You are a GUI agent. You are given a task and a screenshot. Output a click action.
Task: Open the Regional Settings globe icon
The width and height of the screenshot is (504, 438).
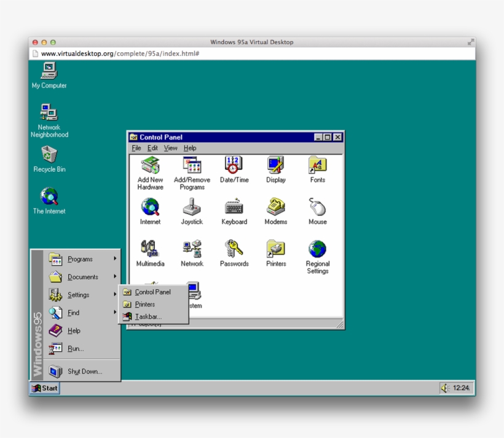318,257
